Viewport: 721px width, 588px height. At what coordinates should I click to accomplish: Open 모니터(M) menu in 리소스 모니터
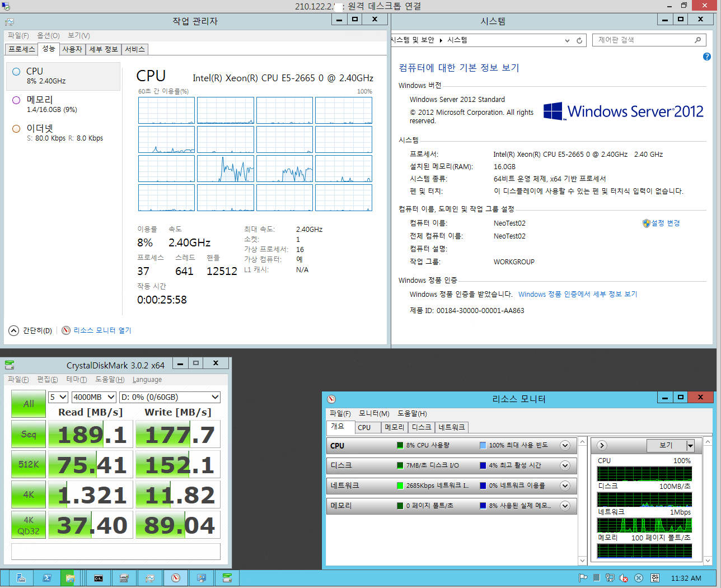coord(374,413)
